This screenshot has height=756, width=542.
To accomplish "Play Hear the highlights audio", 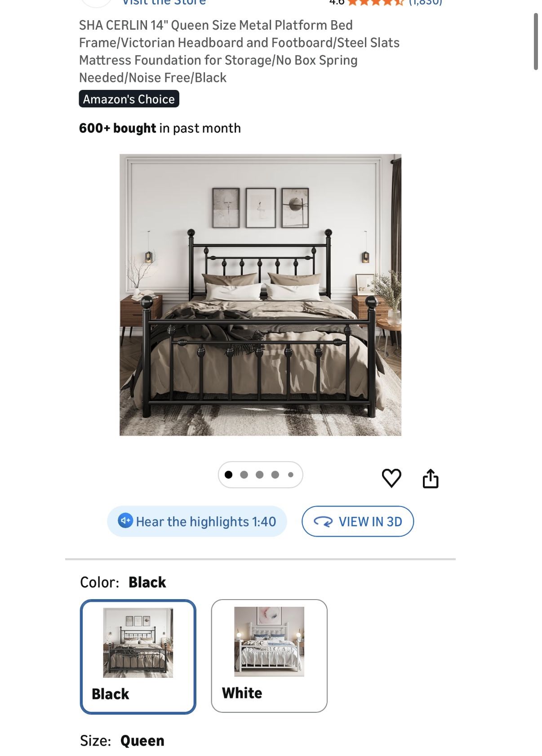I will (x=197, y=521).
